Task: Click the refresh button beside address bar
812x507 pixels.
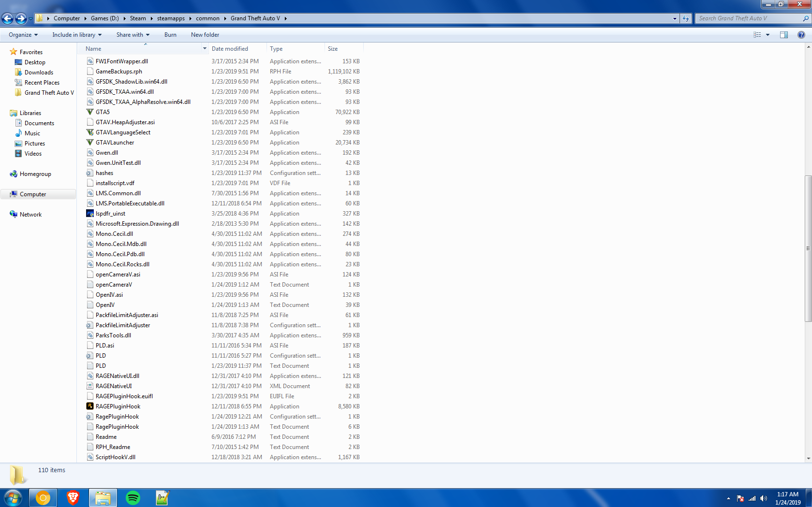Action: tap(686, 18)
